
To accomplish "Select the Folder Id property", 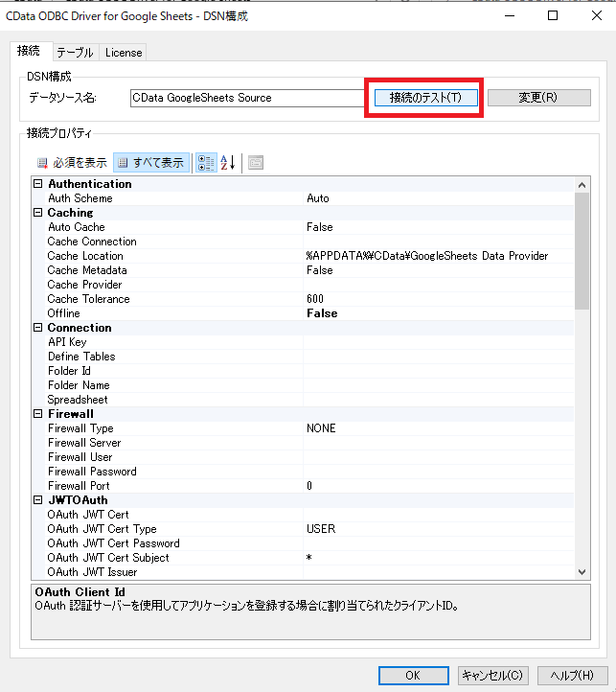I will pos(308,371).
